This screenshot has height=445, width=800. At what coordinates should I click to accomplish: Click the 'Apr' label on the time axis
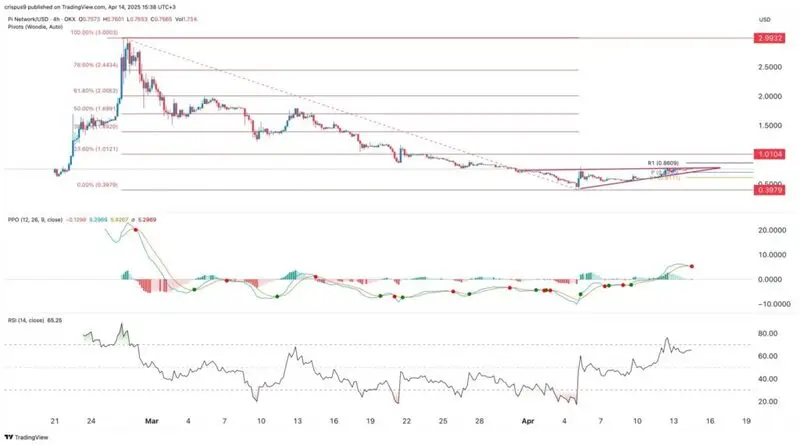528,421
